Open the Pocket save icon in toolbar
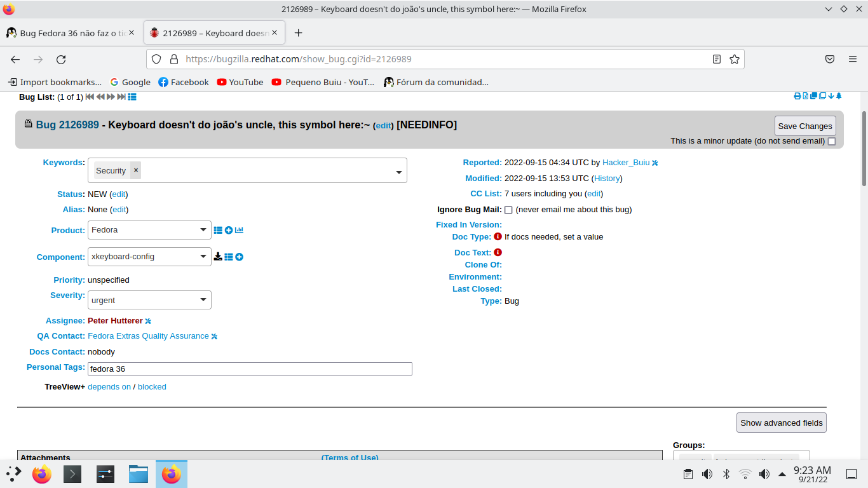This screenshot has width=868, height=488. (830, 59)
